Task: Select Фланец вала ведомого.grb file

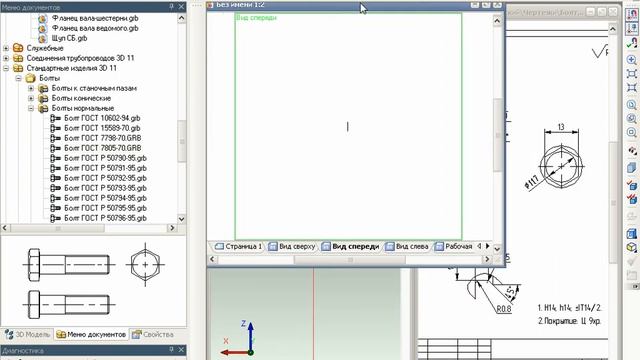Action: tap(95, 28)
